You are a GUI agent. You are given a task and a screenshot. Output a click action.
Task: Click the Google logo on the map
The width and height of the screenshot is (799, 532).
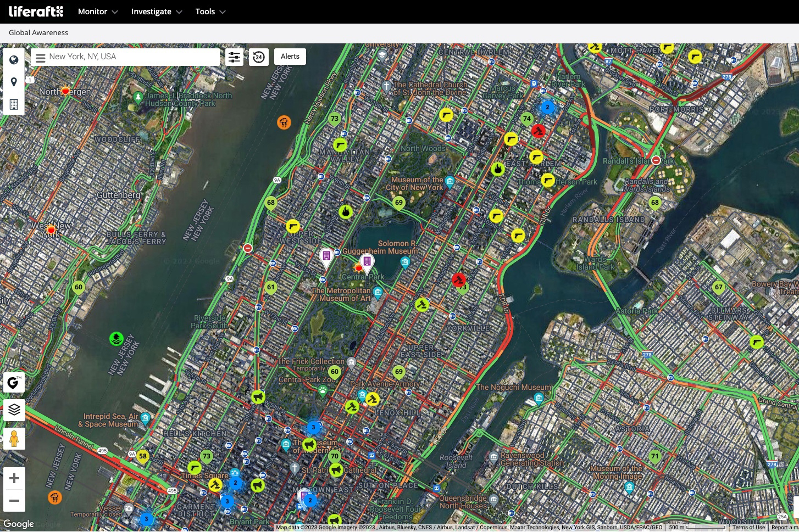click(18, 524)
